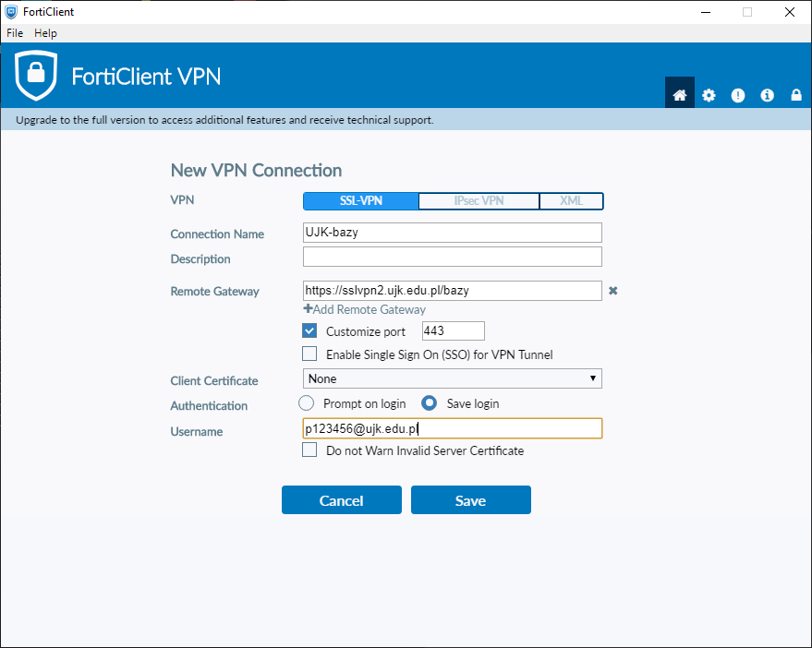Switch to the IPsec VPN tab

pyautogui.click(x=478, y=201)
